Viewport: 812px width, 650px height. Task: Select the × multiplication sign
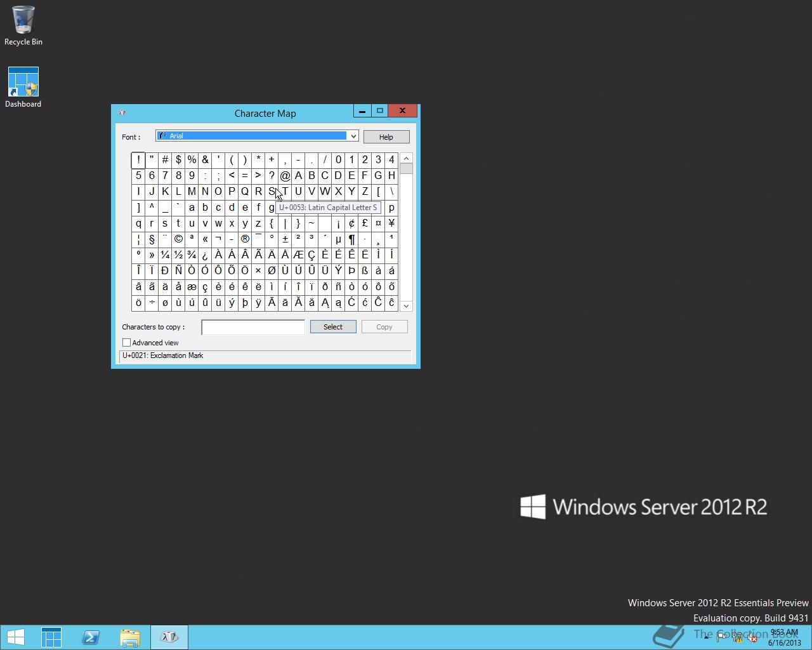pos(258,271)
